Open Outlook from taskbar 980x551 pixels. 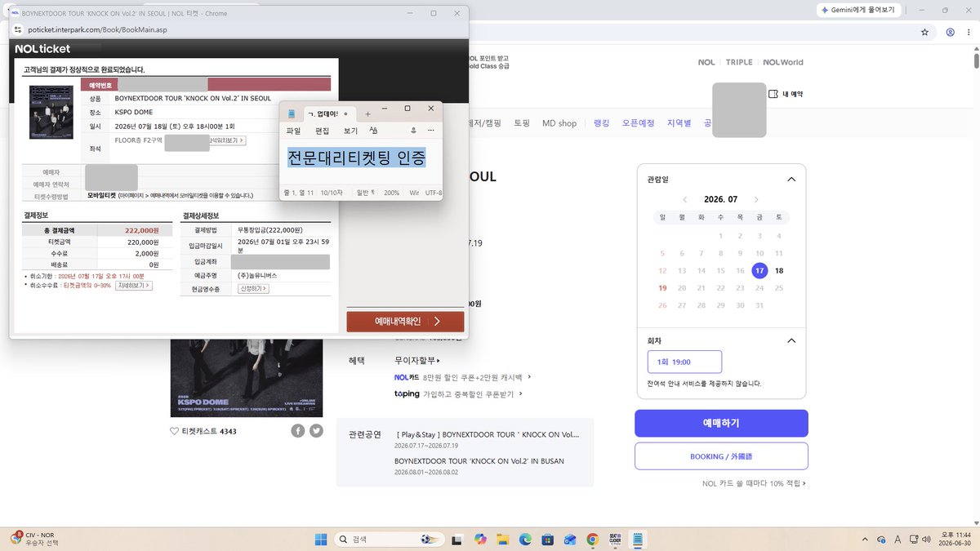[x=570, y=539]
